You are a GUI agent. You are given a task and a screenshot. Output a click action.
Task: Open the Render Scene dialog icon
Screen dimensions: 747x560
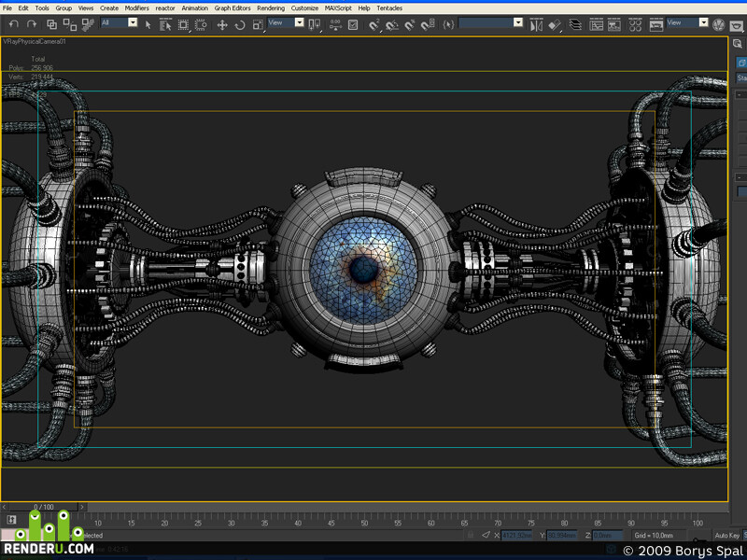656,25
